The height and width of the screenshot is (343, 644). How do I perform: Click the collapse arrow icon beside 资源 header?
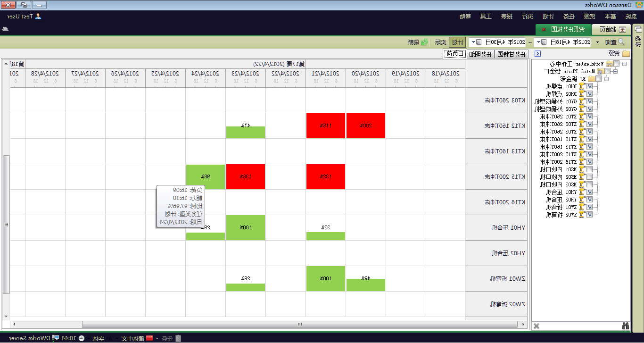(x=537, y=54)
